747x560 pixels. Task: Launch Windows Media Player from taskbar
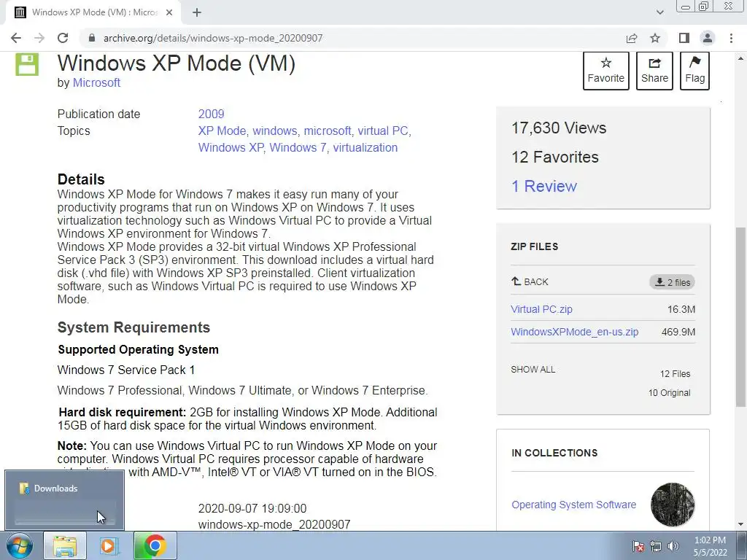coord(109,545)
